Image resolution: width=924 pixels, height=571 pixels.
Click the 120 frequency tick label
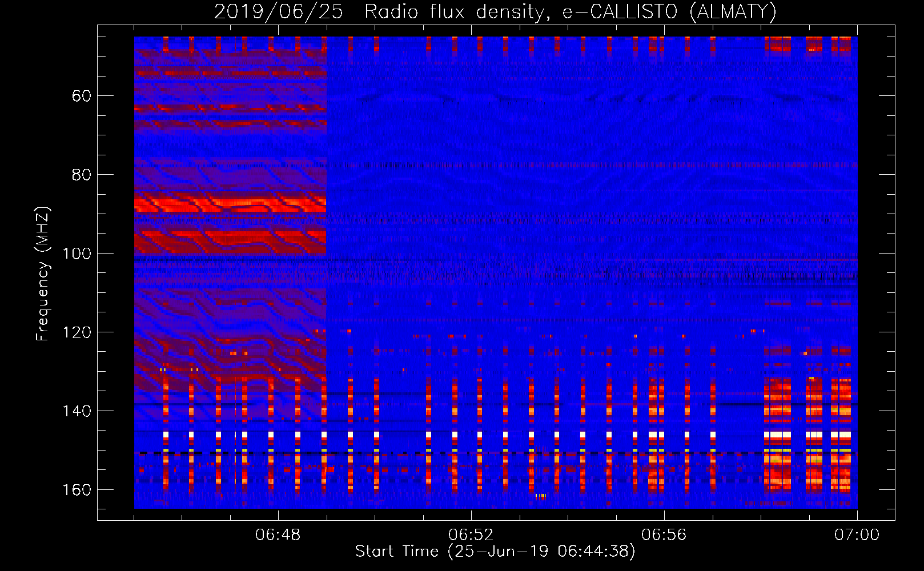tap(77, 332)
